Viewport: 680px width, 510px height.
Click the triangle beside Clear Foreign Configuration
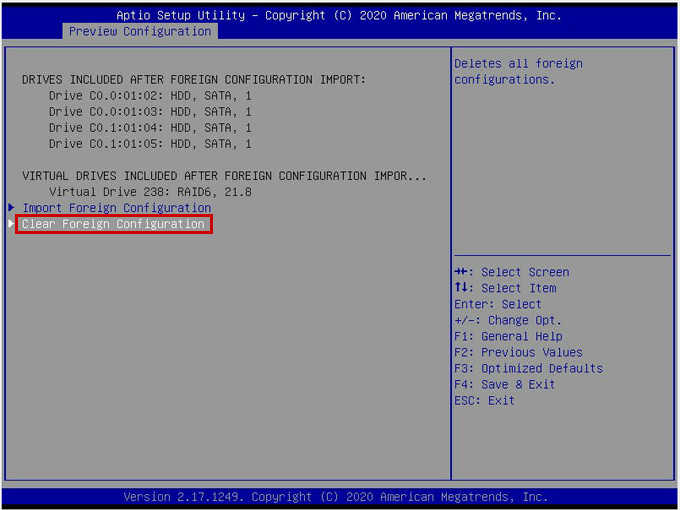click(12, 224)
